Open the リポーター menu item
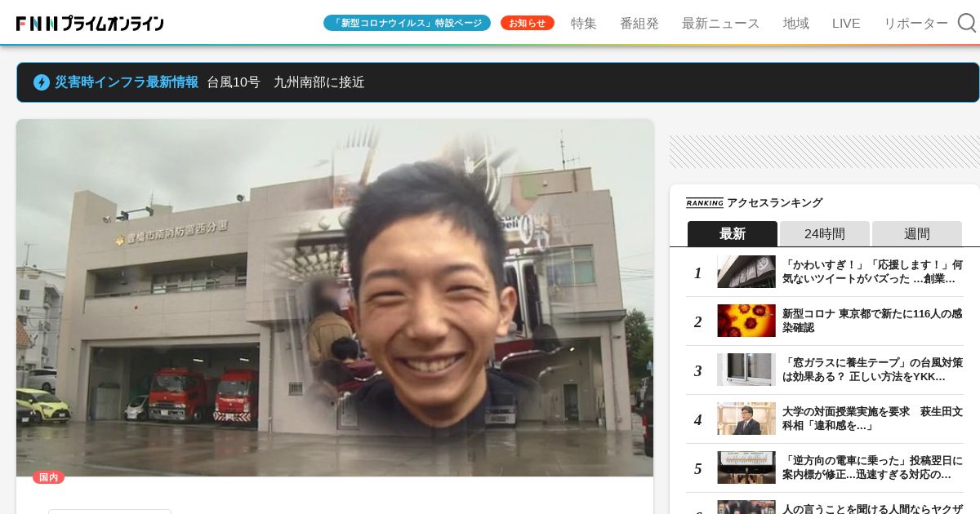The image size is (980, 514). [x=915, y=24]
